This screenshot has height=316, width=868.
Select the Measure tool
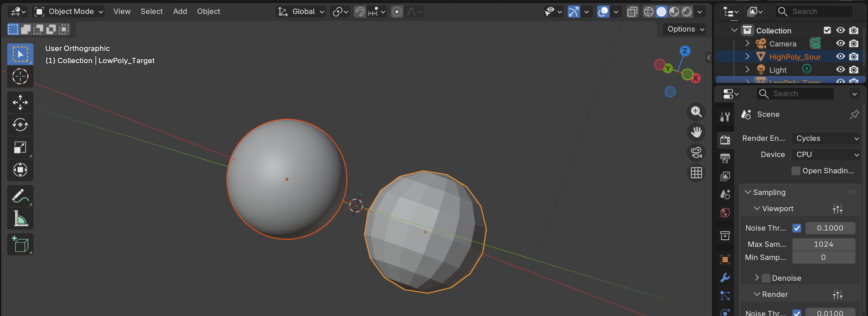[20, 218]
